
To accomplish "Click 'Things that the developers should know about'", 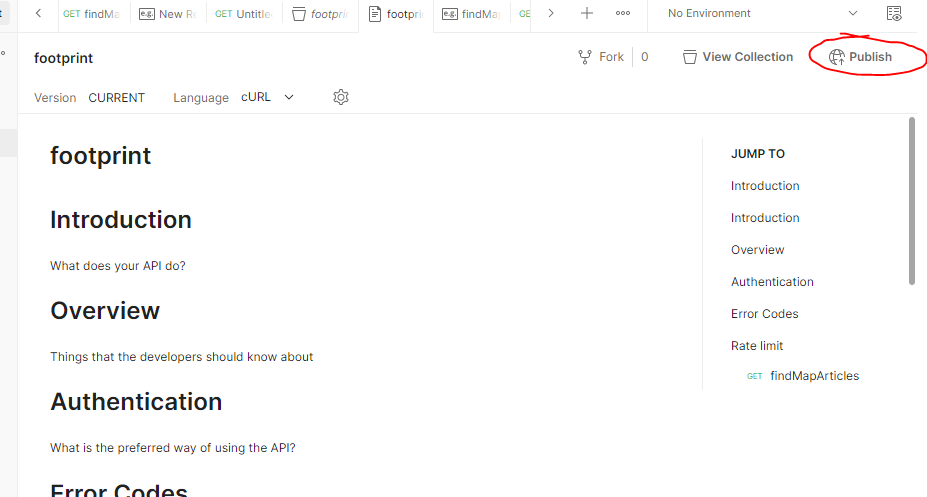I will coord(181,357).
